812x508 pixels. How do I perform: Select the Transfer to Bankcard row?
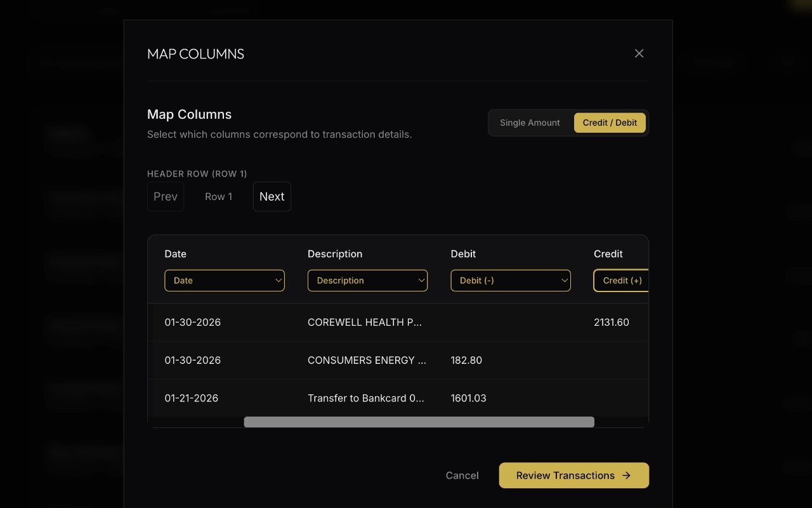point(365,399)
